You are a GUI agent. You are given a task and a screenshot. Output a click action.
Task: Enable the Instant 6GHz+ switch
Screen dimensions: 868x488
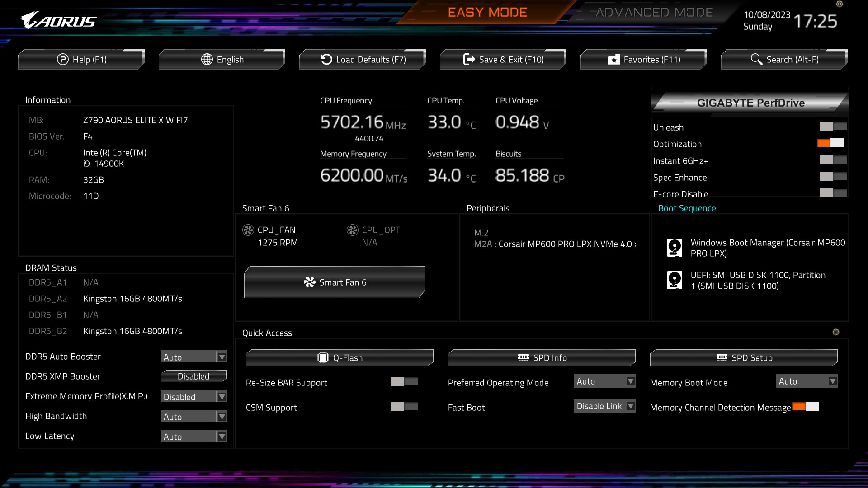(x=833, y=160)
